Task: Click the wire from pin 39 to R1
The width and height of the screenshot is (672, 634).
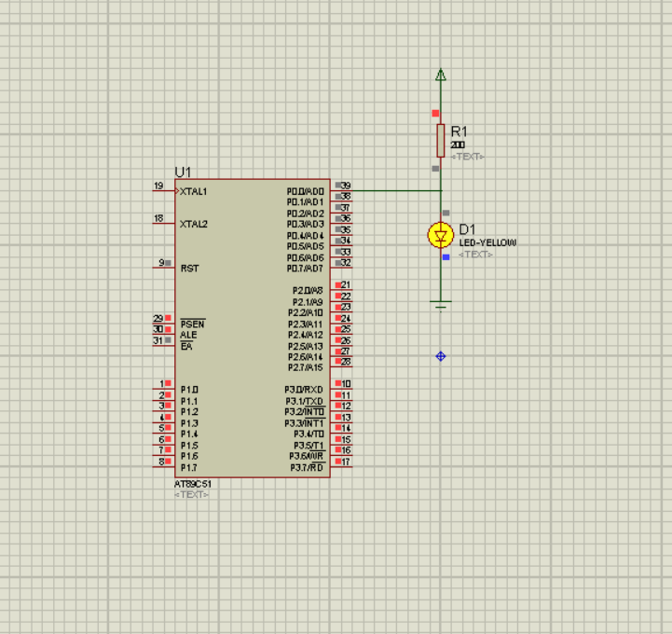Action: [x=396, y=191]
